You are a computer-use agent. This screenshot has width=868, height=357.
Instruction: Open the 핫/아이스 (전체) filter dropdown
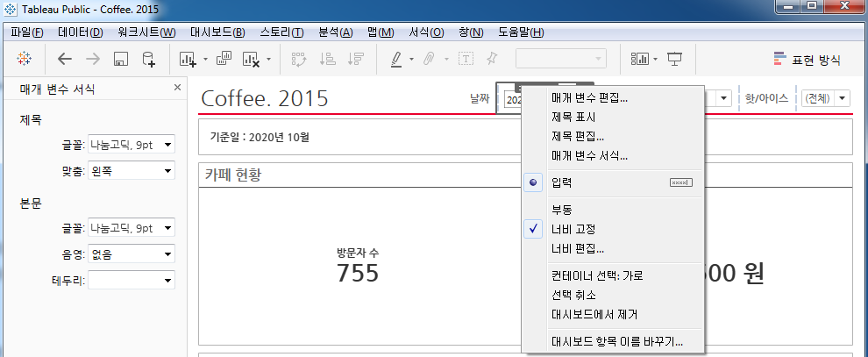(x=825, y=98)
